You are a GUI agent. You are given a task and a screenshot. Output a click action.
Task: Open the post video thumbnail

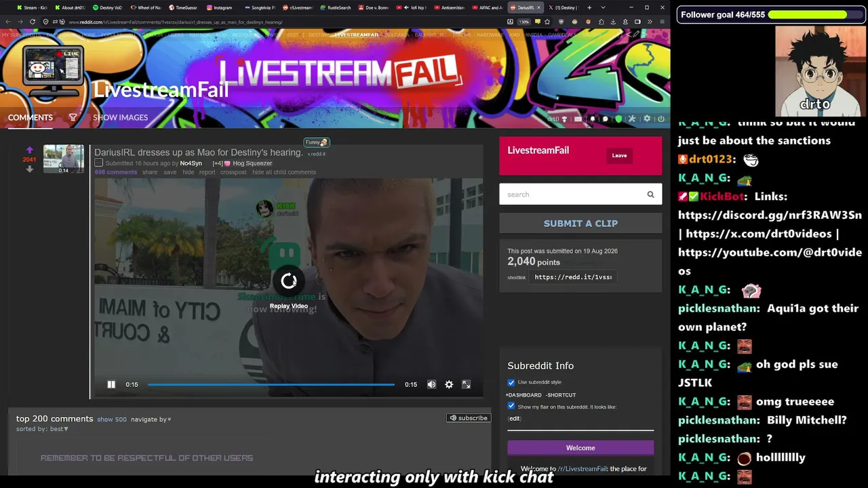tap(64, 159)
